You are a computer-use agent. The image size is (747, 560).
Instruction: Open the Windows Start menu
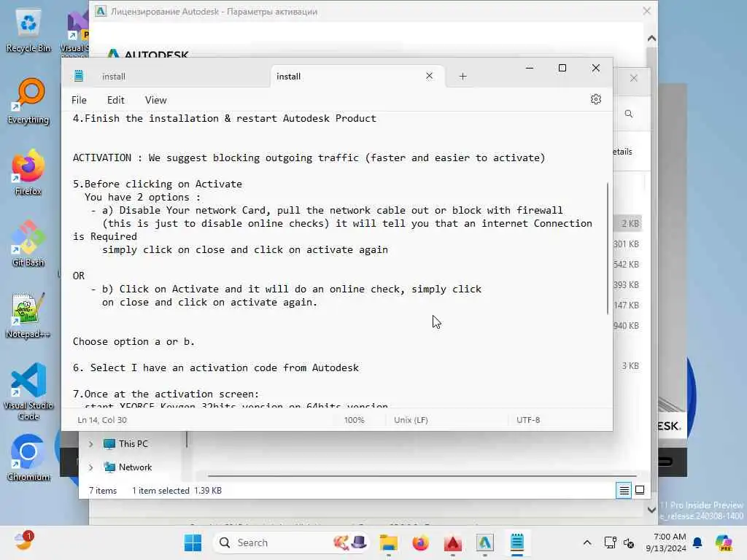(x=193, y=542)
